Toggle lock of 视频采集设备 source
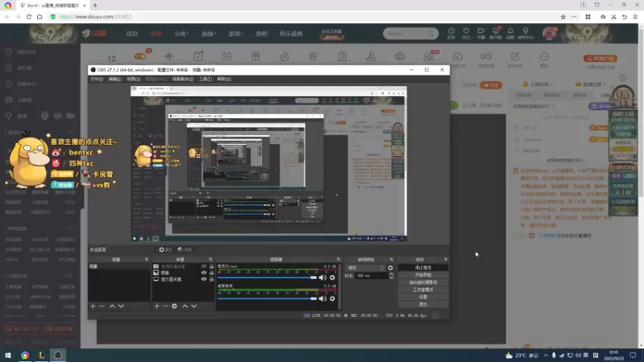 point(212,266)
